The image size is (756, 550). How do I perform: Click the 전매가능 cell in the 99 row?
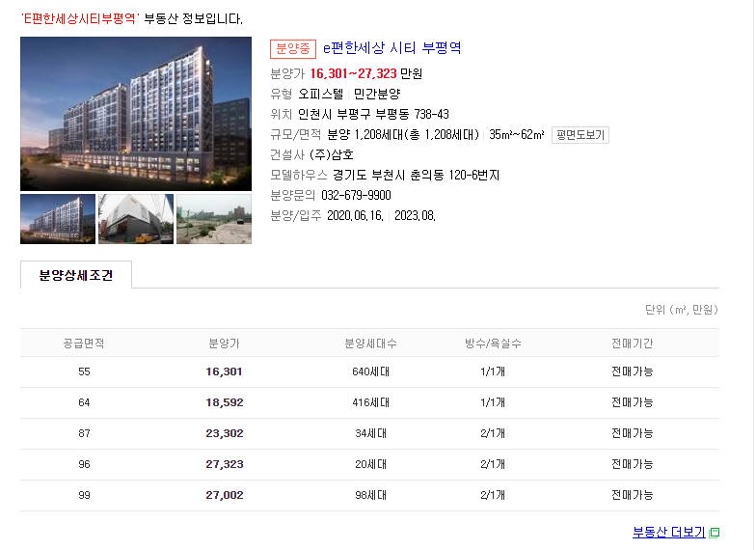tap(633, 495)
